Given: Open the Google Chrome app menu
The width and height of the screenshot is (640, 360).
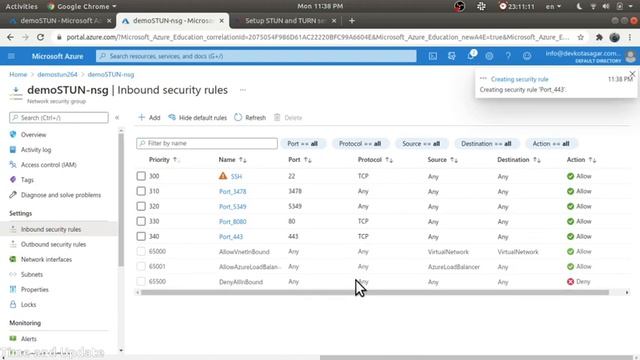Looking at the screenshot, I should pos(82,7).
